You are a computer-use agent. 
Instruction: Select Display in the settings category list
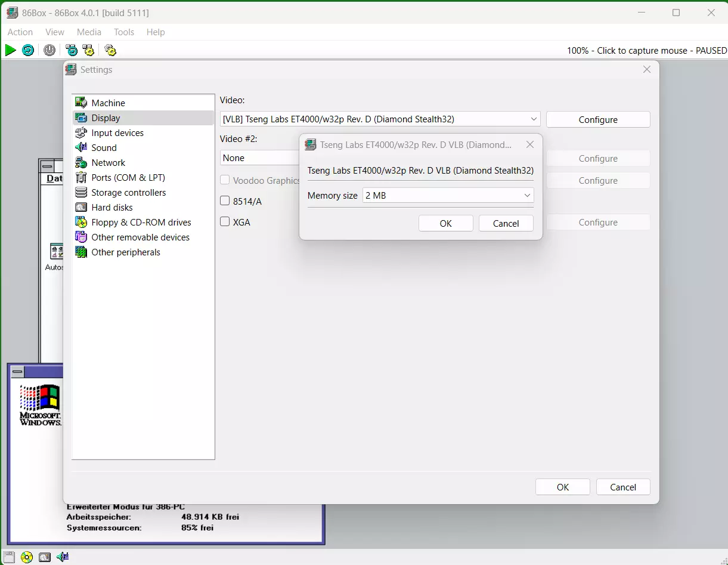143,118
